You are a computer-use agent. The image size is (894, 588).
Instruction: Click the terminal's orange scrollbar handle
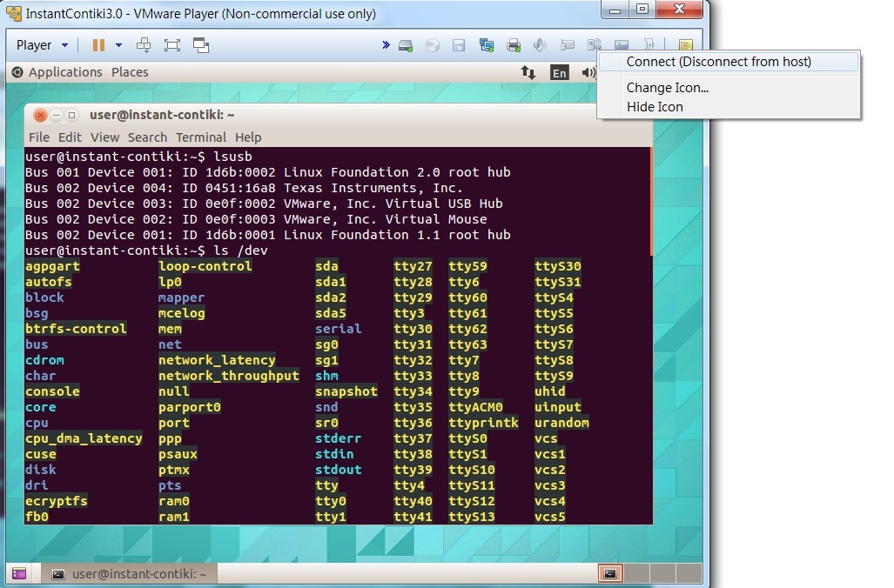(651, 201)
